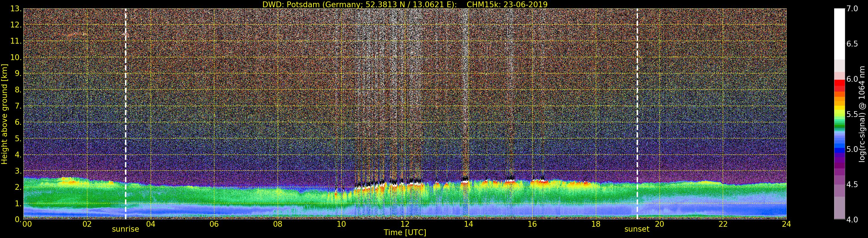Click the 'Time [UTC]' axis label
The width and height of the screenshot is (868, 238).
pos(405,232)
